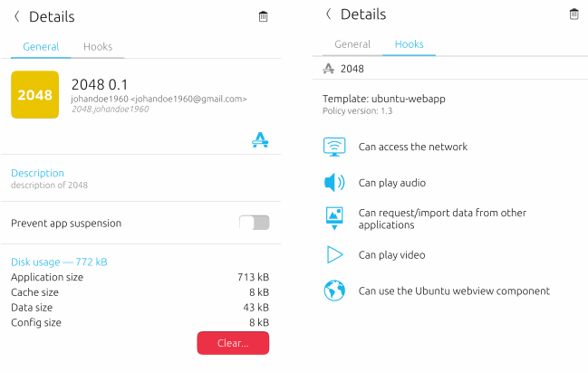Go back from left Details panel

click(17, 16)
